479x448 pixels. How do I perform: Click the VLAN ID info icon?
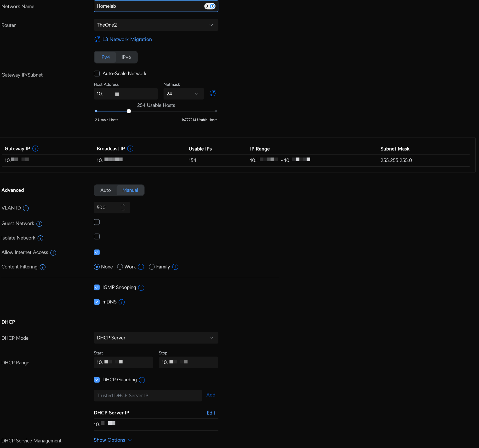26,208
